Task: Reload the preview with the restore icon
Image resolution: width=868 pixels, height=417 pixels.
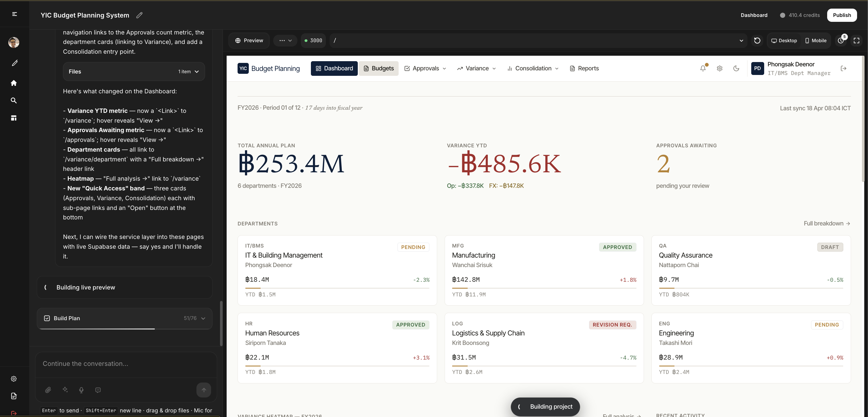Action: [x=757, y=40]
